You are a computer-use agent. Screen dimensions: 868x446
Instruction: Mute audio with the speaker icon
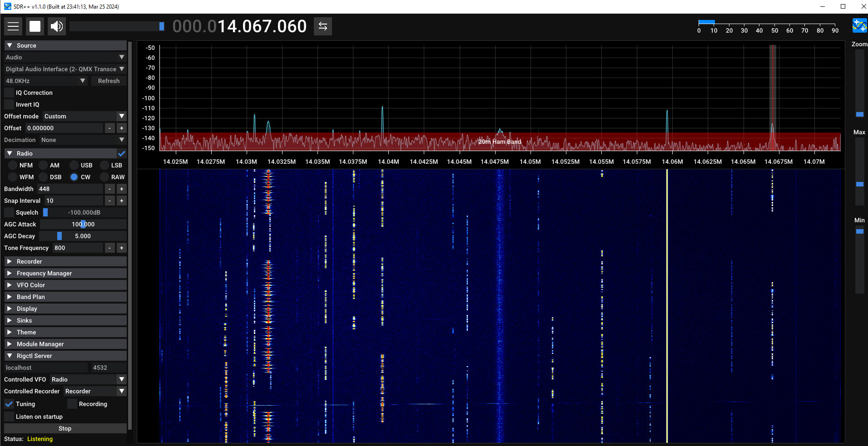pos(56,26)
